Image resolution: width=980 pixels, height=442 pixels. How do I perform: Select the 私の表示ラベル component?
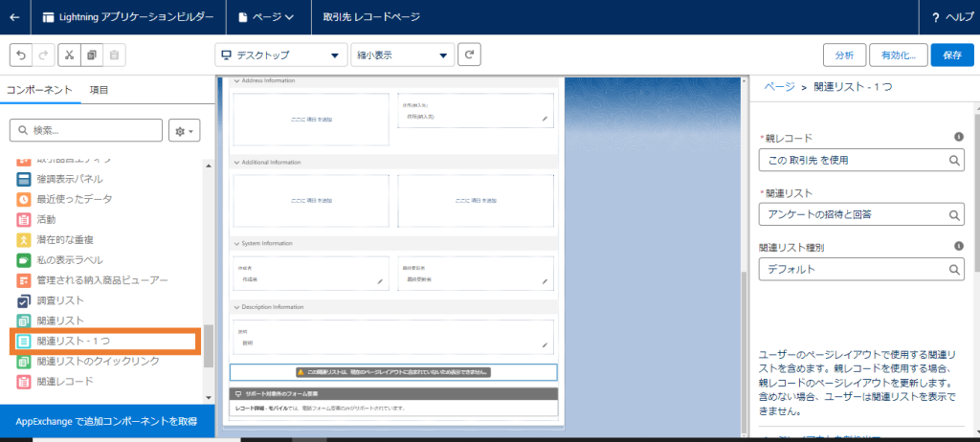pos(60,259)
